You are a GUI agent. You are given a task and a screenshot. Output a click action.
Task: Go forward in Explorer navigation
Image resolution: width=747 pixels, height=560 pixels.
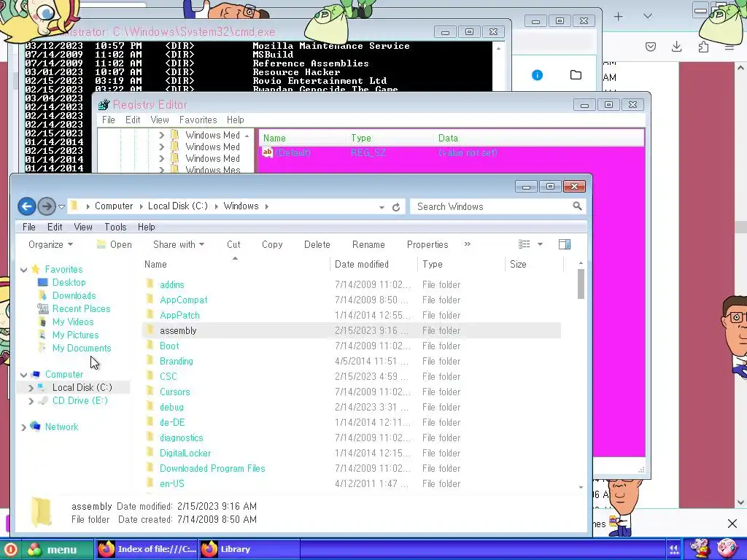coord(46,206)
